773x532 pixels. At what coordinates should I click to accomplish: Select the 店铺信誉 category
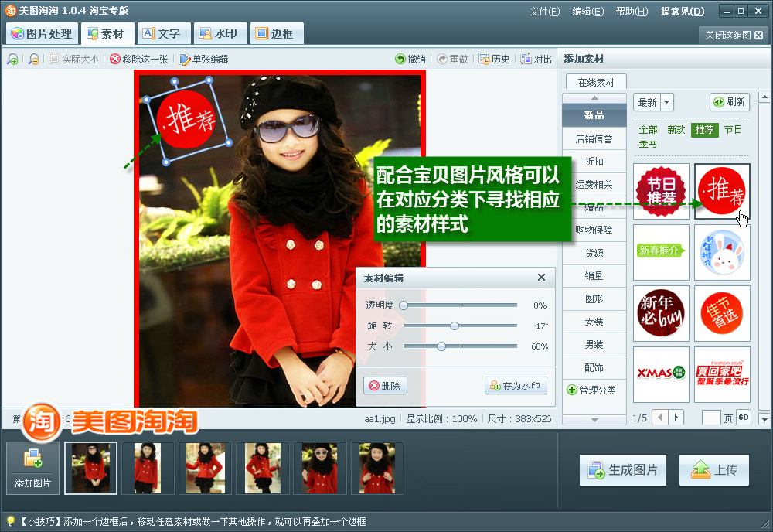(x=594, y=138)
